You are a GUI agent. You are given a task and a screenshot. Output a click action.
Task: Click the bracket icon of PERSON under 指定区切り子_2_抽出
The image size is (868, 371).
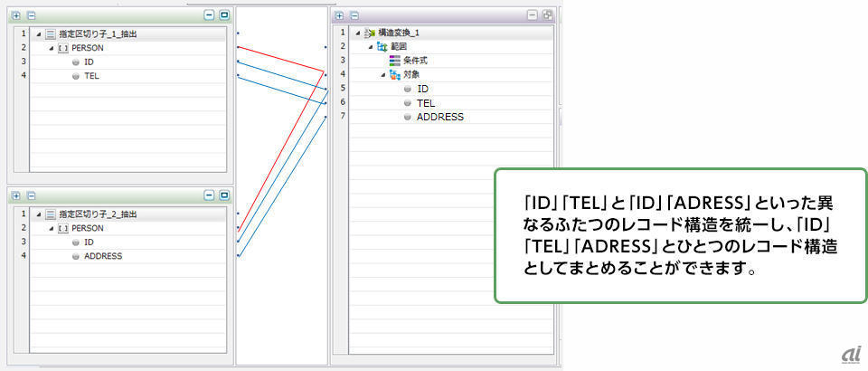pos(63,228)
